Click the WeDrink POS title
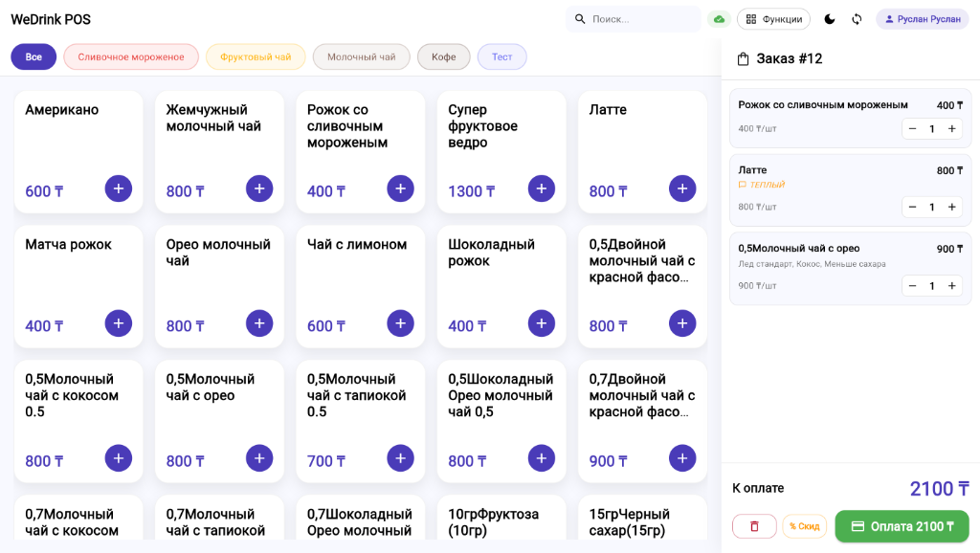The width and height of the screenshot is (980, 553). pyautogui.click(x=51, y=19)
